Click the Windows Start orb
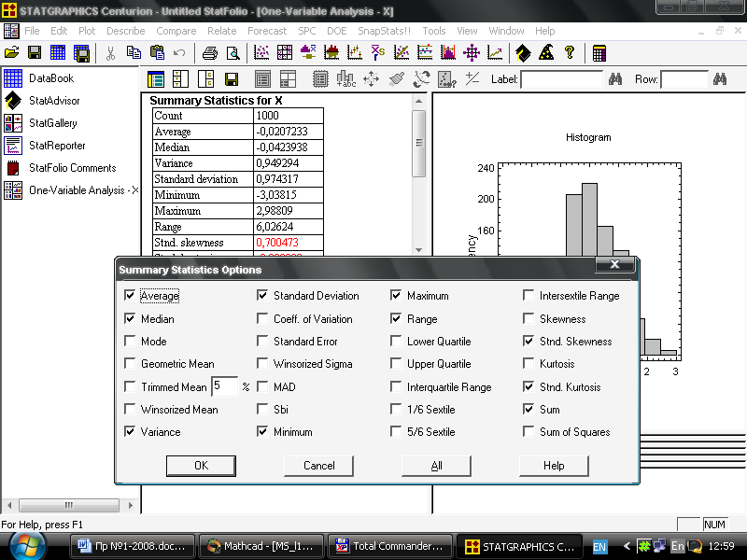The height and width of the screenshot is (560, 747). point(28,546)
